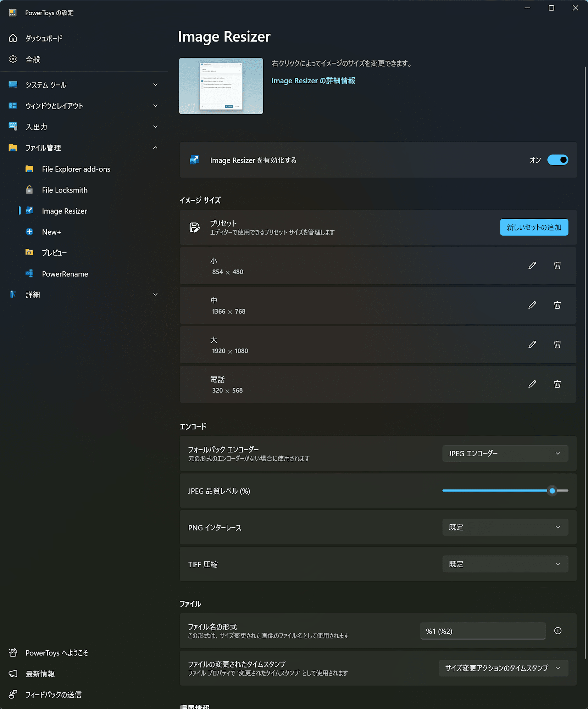The width and height of the screenshot is (588, 709).
Task: Expand the 入出力 section chevron
Action: (x=155, y=127)
